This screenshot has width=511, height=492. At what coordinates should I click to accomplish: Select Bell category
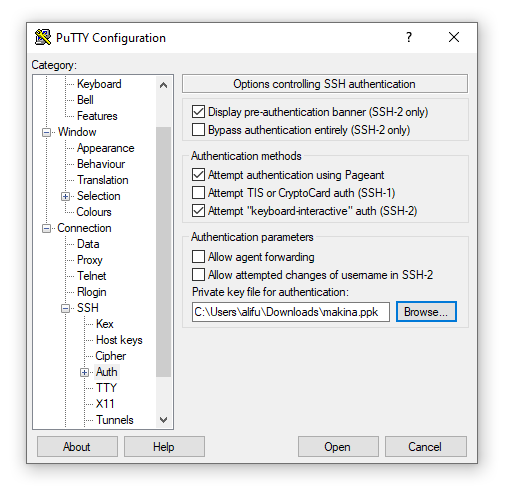tap(85, 100)
